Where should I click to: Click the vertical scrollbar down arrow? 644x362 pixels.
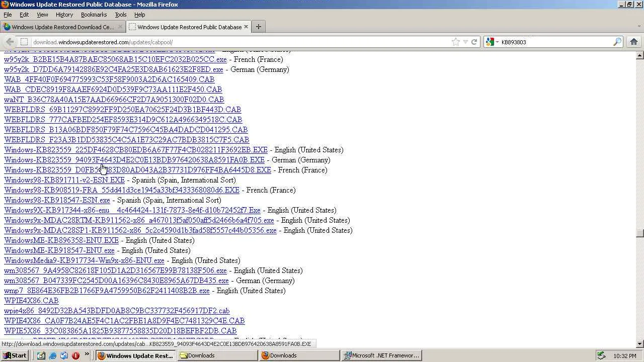point(640,344)
